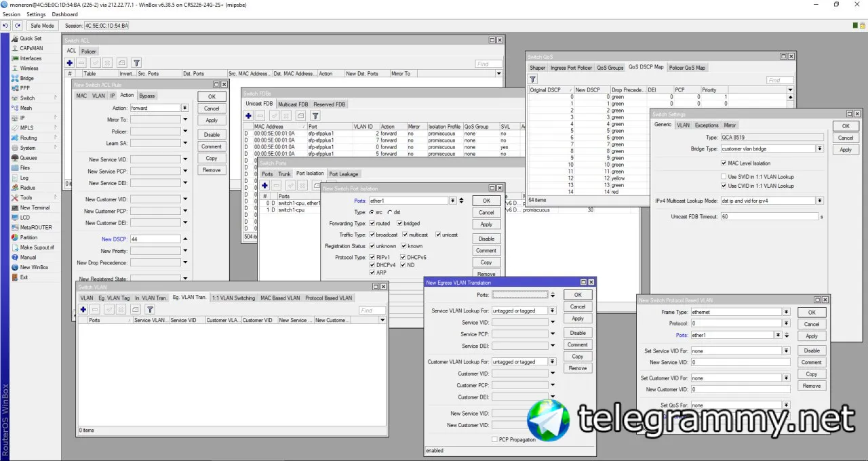The height and width of the screenshot is (461, 868).
Task: Toggle MAC Level Isolation checkbox in Switch Settings
Action: (x=724, y=163)
